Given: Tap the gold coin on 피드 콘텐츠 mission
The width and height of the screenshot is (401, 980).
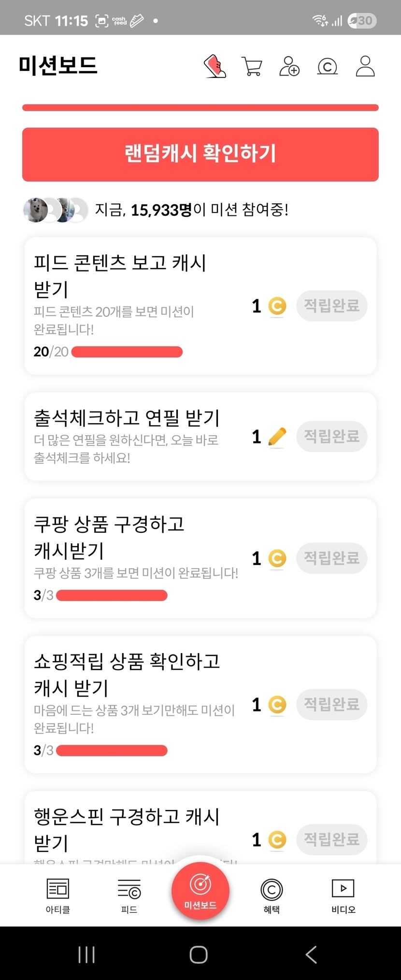Looking at the screenshot, I should (x=277, y=306).
